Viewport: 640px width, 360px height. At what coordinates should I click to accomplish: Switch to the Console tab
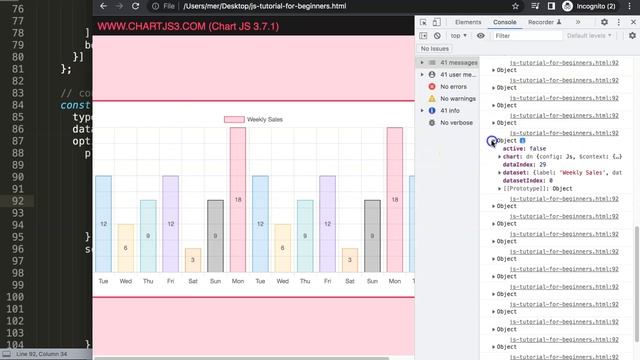click(x=504, y=22)
